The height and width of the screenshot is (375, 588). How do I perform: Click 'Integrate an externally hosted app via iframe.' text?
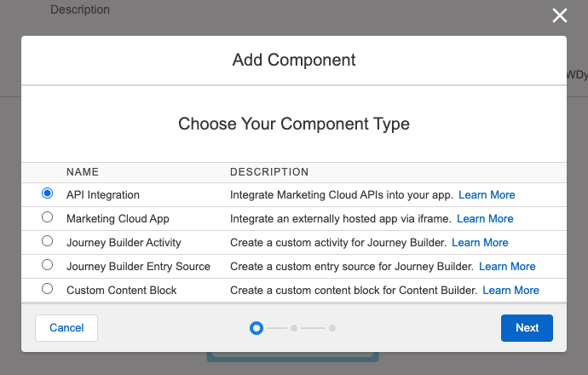(341, 219)
